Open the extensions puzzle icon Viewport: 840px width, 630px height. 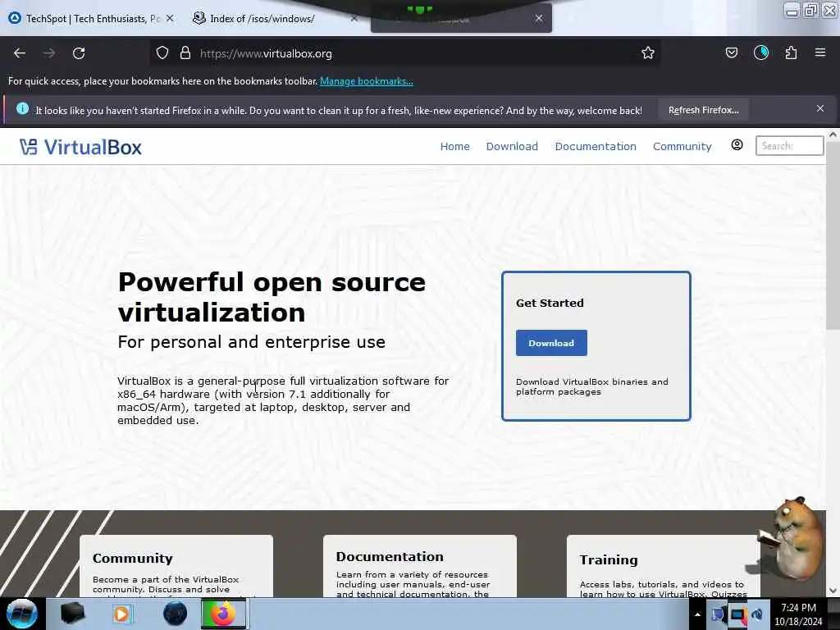[x=792, y=53]
